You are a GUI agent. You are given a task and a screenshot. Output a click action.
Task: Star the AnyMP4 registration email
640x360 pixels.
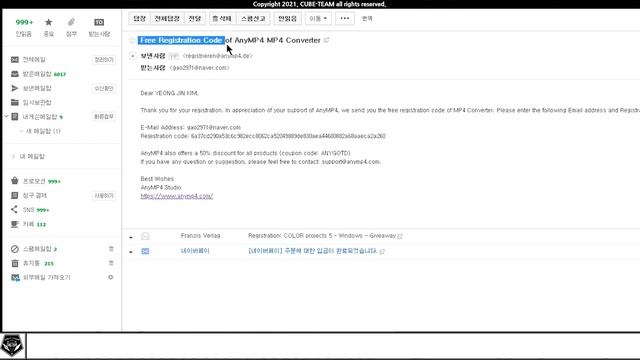click(x=132, y=40)
